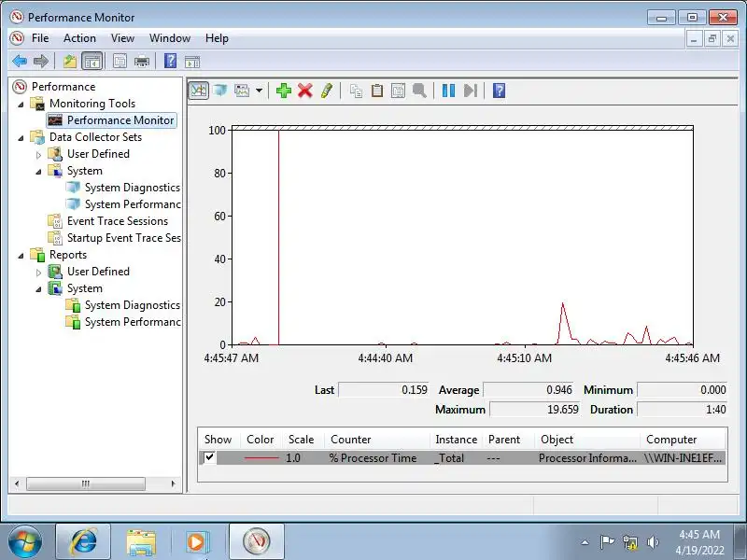Screen dimensions: 747x560
Task: Expand User Defined under Reports
Action: click(x=38, y=272)
